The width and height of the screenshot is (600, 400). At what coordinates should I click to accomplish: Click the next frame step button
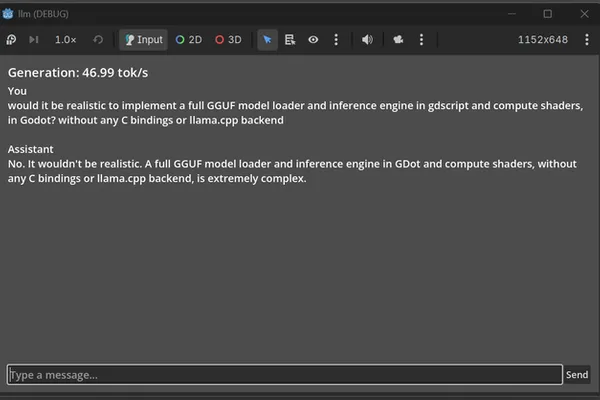click(34, 39)
